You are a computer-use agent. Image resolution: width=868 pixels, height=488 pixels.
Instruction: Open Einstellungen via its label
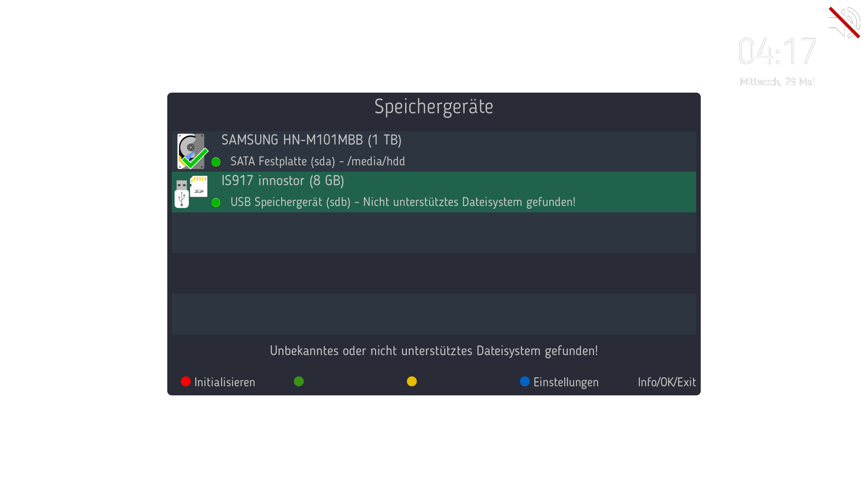pyautogui.click(x=566, y=382)
